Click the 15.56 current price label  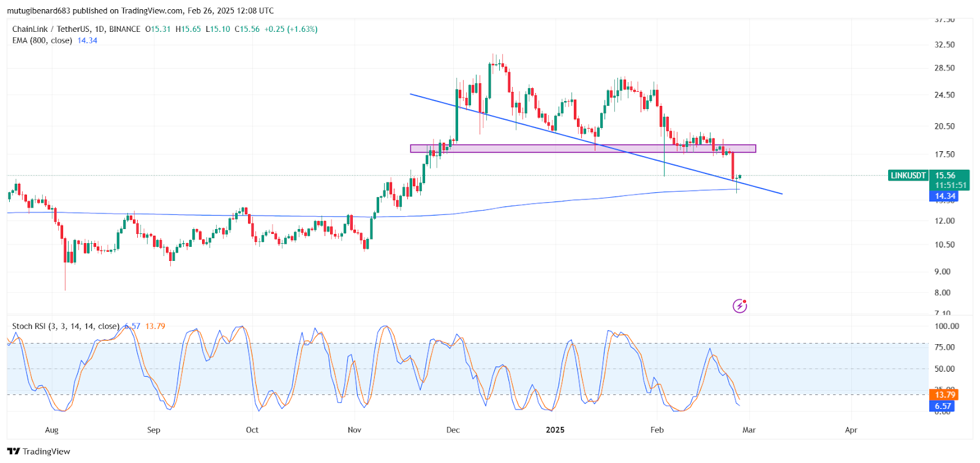pyautogui.click(x=945, y=175)
